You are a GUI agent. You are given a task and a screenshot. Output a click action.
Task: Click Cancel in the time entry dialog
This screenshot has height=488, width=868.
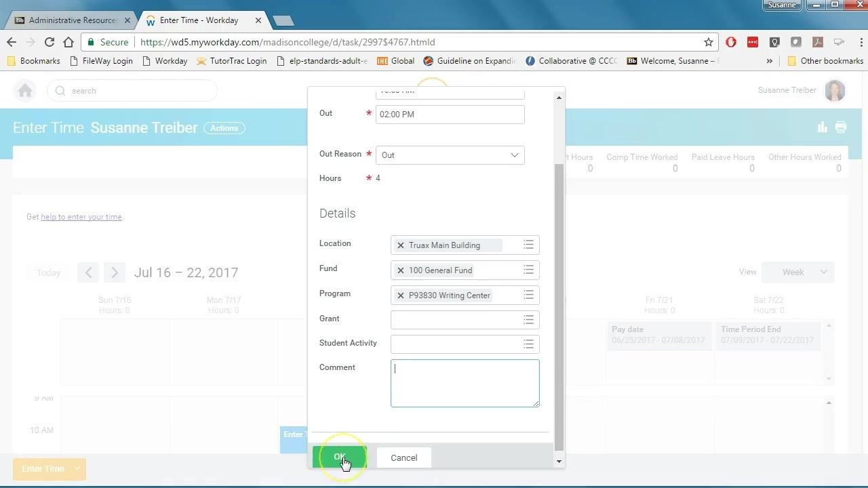pos(403,457)
